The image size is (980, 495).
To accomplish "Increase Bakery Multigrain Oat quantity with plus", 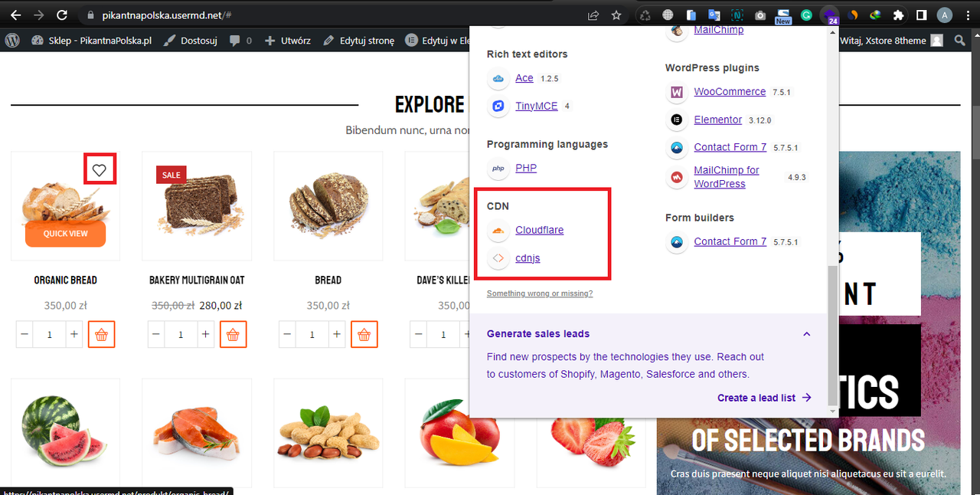I will [x=205, y=335].
